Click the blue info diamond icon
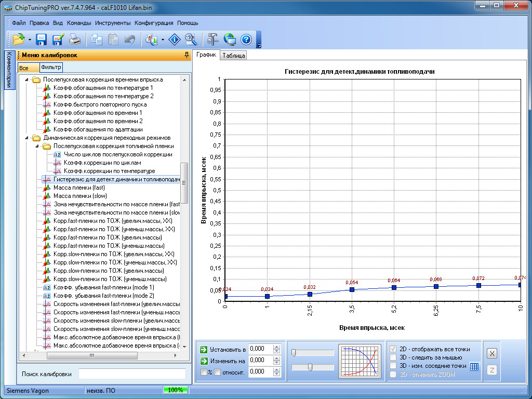Image resolution: width=532 pixels, height=399 pixels. (176, 39)
